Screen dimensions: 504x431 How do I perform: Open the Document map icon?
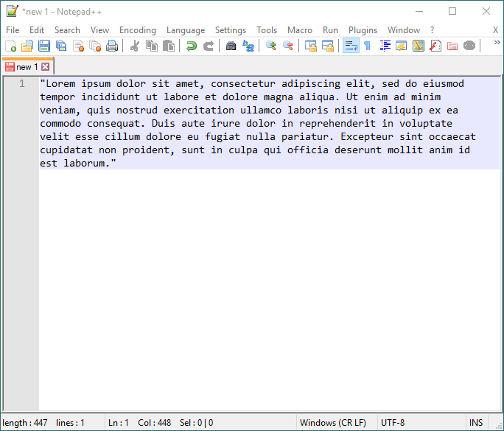point(419,46)
